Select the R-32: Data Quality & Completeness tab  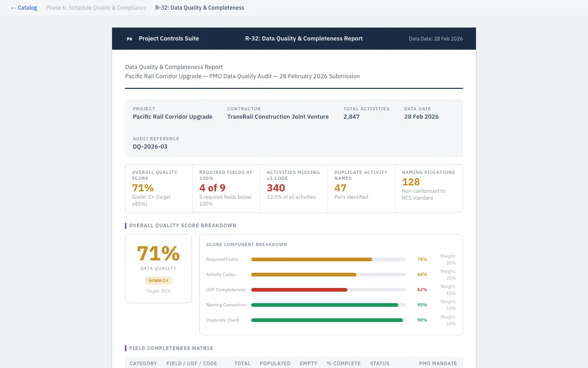[x=199, y=7]
